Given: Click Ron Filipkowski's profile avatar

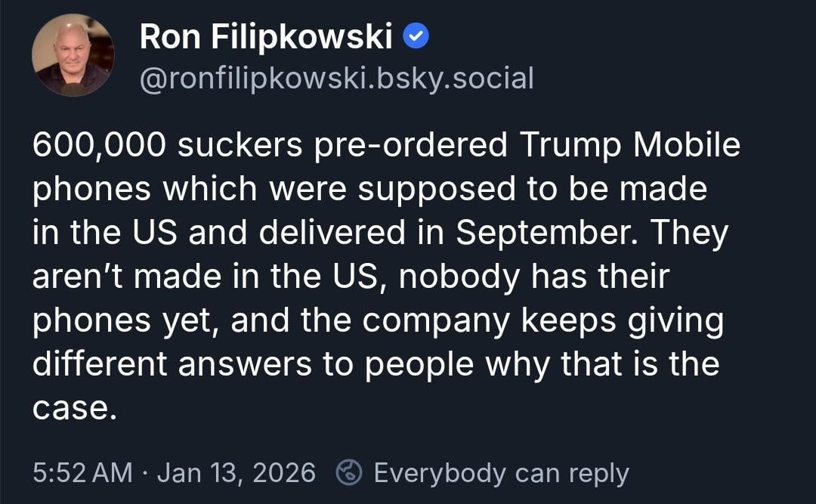Looking at the screenshot, I should [x=73, y=55].
